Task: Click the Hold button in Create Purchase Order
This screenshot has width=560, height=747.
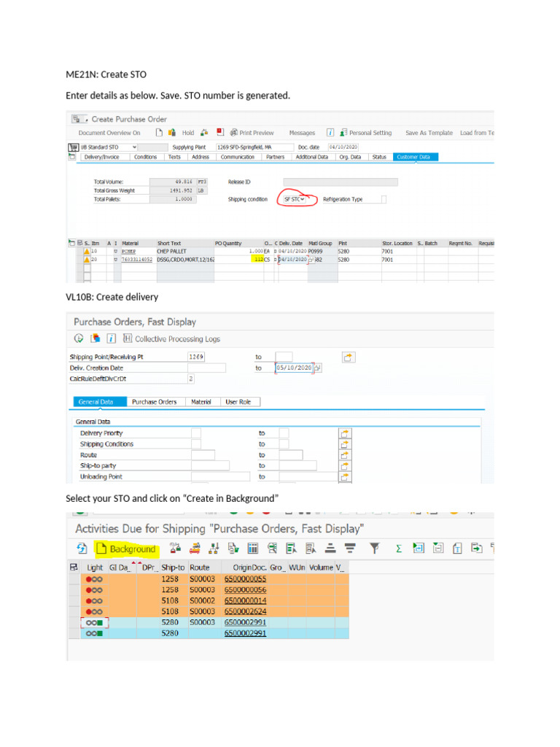Action: [188, 133]
